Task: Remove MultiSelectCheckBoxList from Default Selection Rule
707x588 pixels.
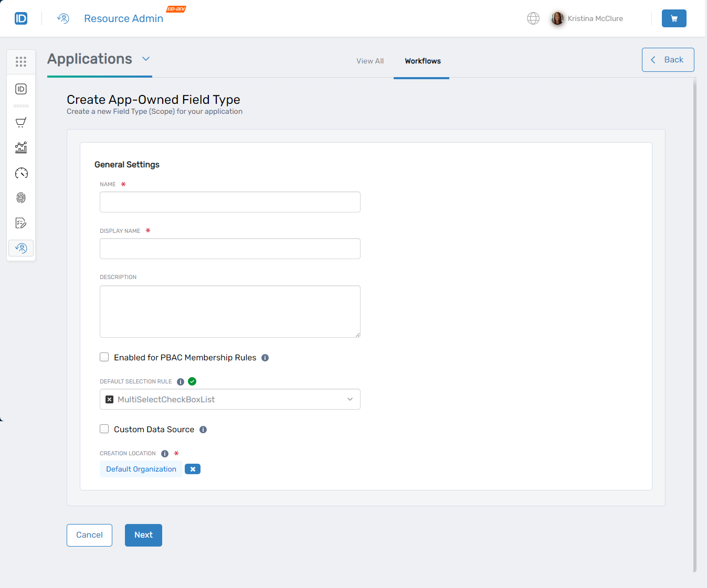Action: click(x=109, y=399)
